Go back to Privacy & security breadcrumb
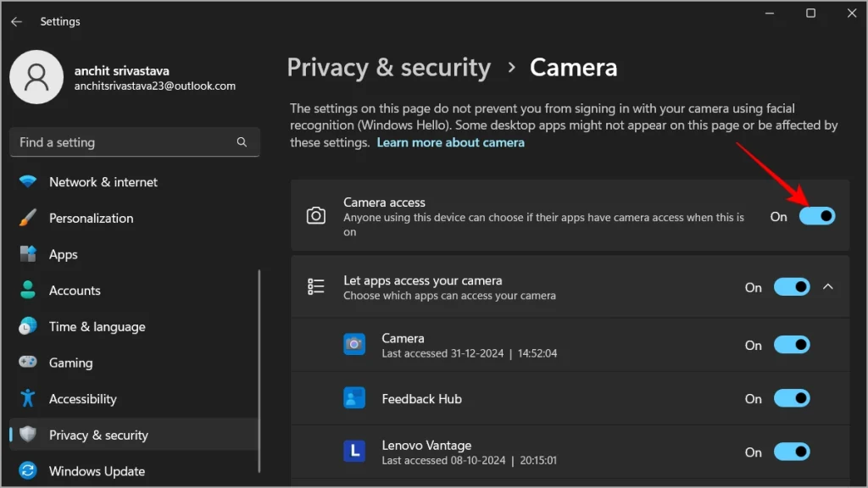Viewport: 868px width, 488px height. (388, 68)
